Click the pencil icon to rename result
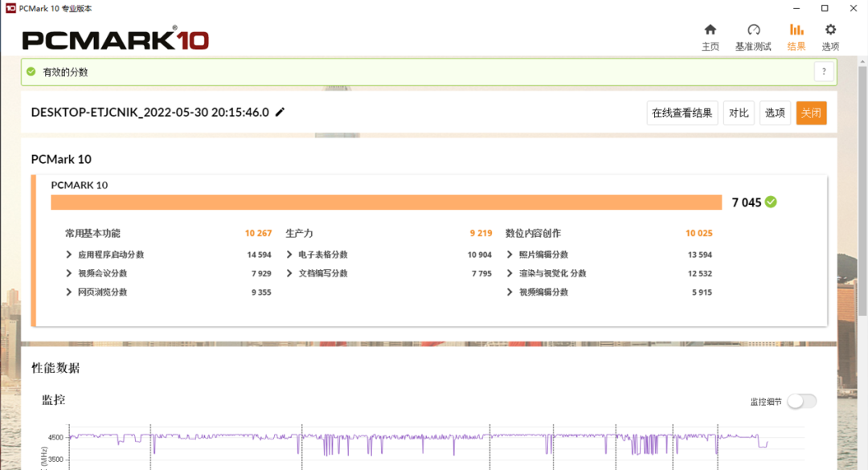868x470 pixels. click(280, 112)
